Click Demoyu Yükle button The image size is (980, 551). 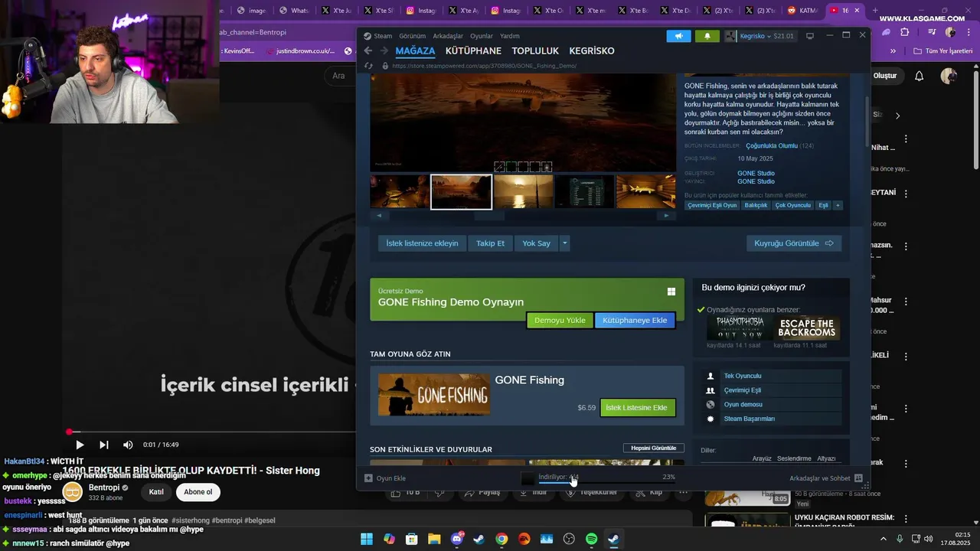point(560,320)
